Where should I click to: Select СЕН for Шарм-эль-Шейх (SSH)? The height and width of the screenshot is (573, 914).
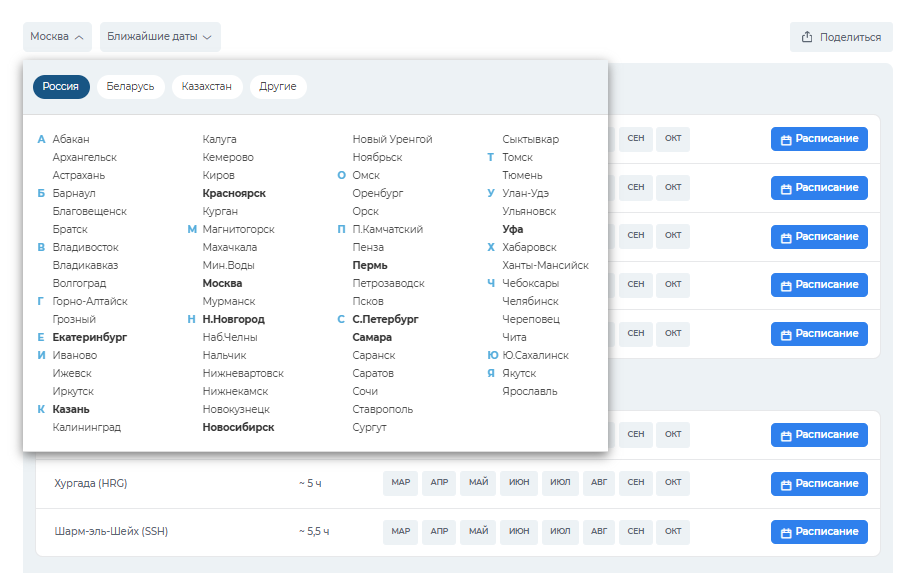[x=636, y=532]
